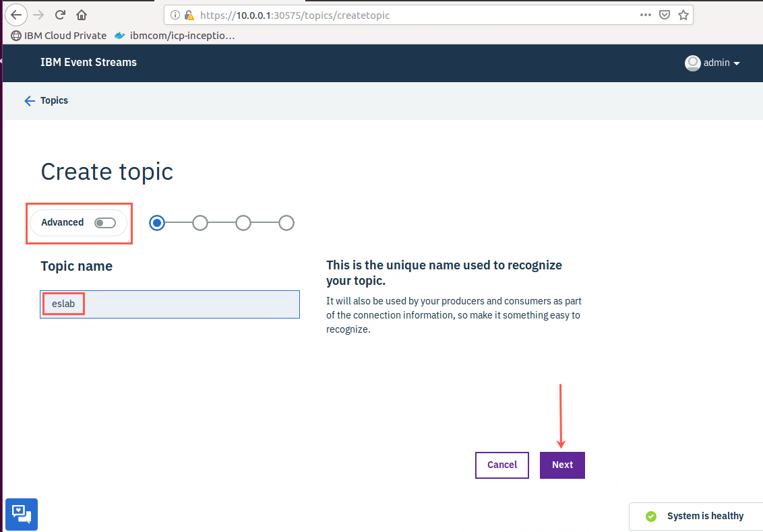
Task: Toggle the Advanced switch on
Action: pos(105,223)
